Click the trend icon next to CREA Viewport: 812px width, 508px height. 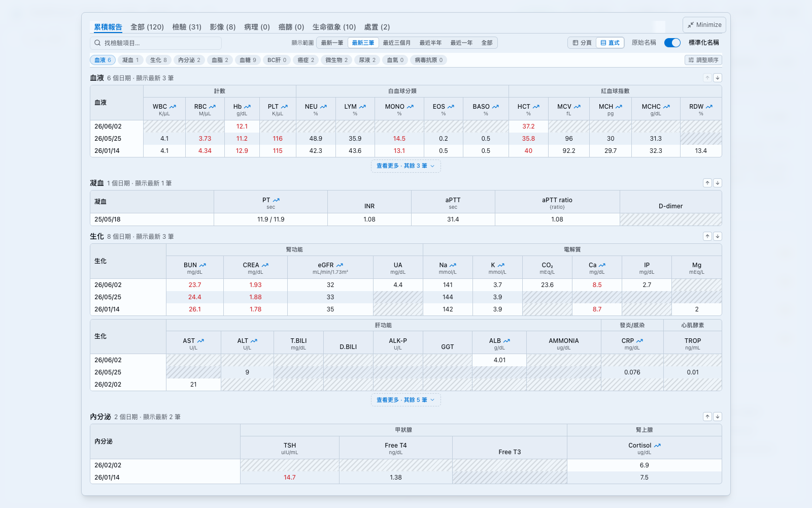click(x=265, y=265)
